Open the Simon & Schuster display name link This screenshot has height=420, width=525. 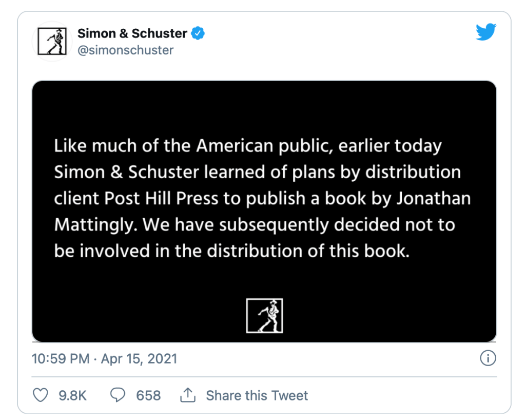click(132, 34)
